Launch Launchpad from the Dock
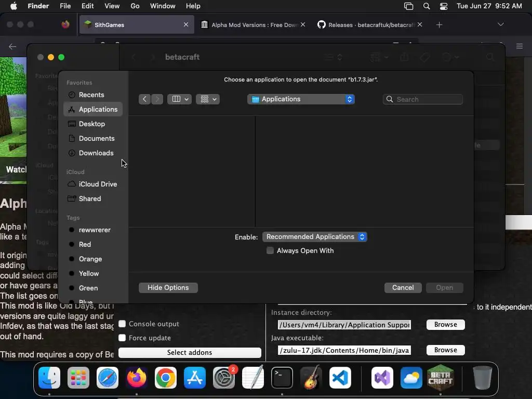This screenshot has width=532, height=399. [x=78, y=378]
